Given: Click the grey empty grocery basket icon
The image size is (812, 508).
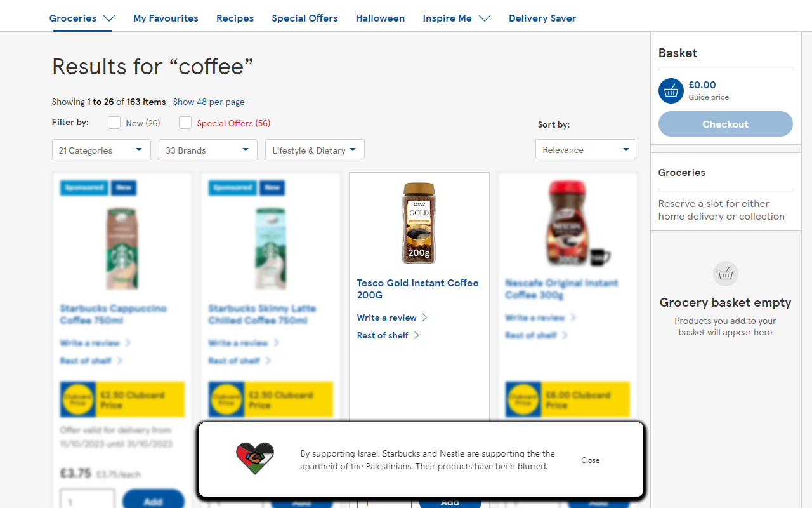Looking at the screenshot, I should (726, 274).
